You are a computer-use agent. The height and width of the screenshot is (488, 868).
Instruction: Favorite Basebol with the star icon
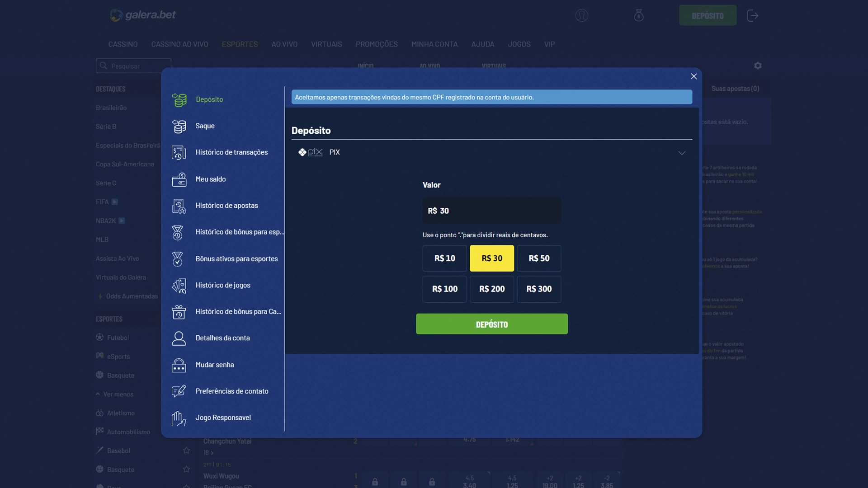coord(186,450)
